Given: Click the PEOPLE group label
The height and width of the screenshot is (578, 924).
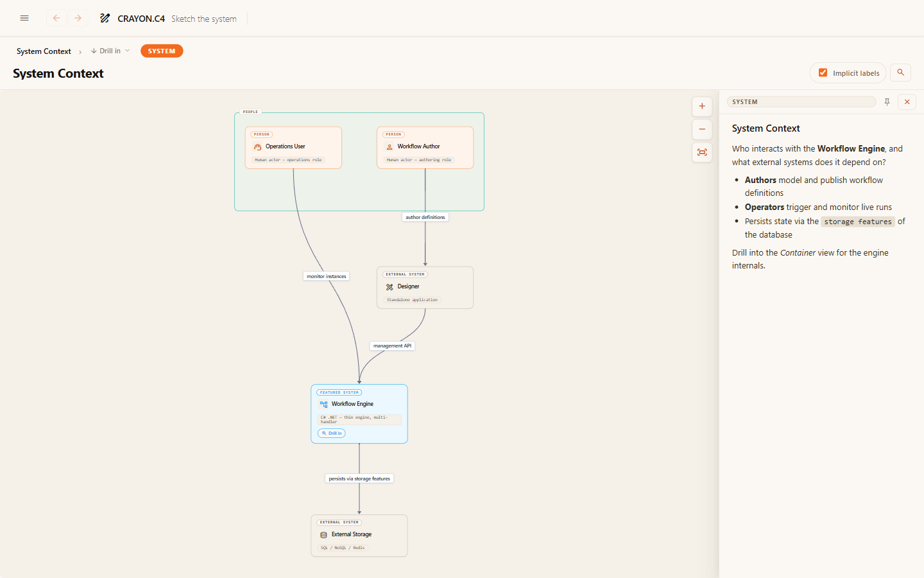Looking at the screenshot, I should [251, 112].
